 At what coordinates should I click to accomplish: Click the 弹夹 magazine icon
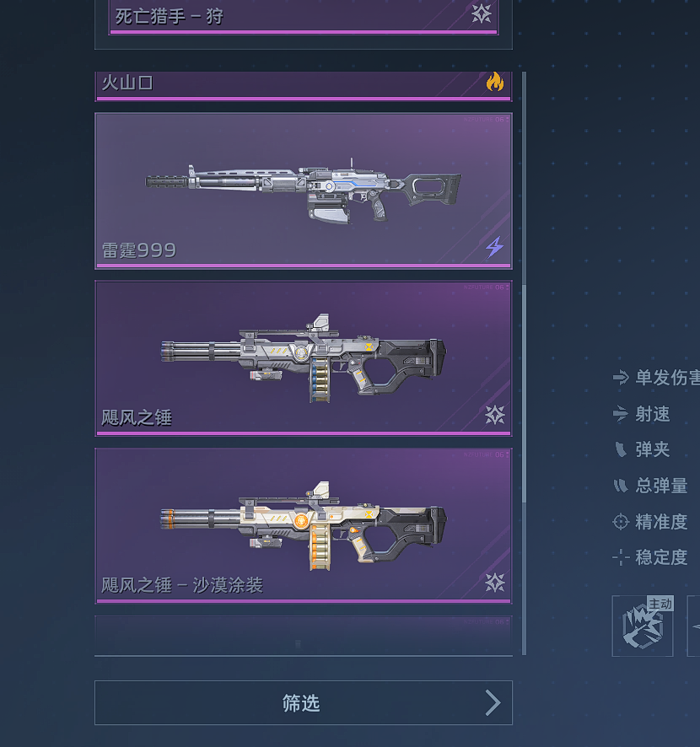(621, 449)
